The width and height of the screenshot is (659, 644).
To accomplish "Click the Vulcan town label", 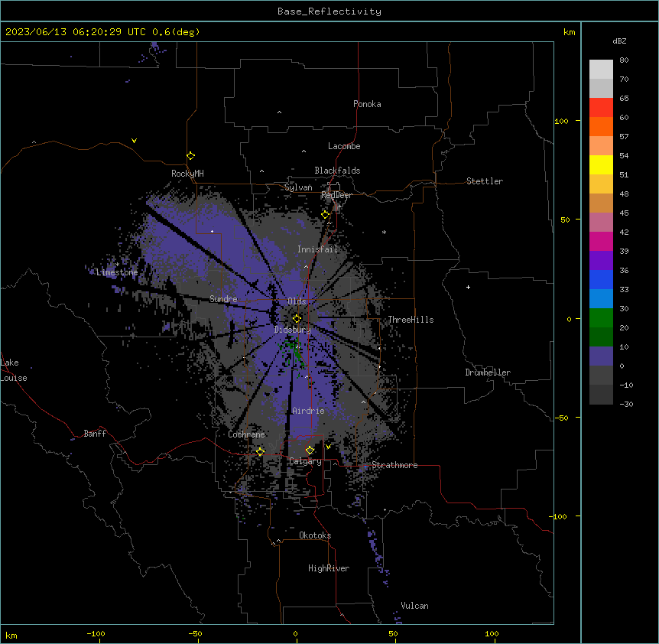I will pyautogui.click(x=415, y=606).
